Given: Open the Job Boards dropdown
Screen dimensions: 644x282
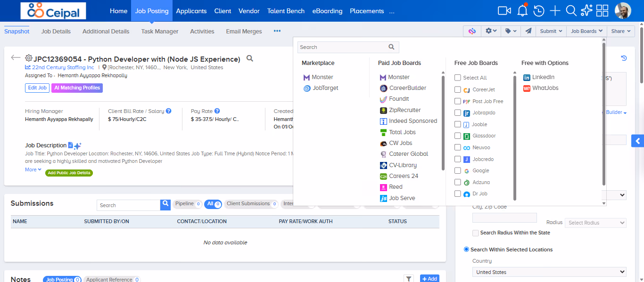Looking at the screenshot, I should coord(586,31).
